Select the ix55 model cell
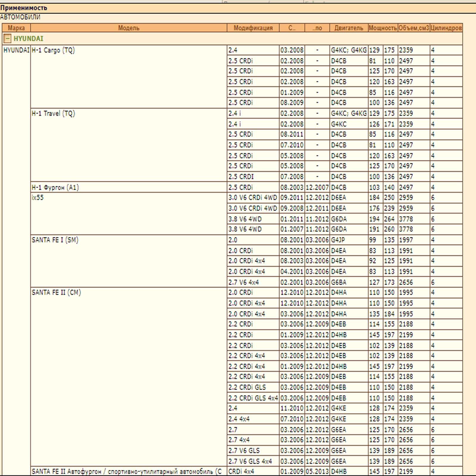Screen dimensions: 476x476 click(38, 198)
